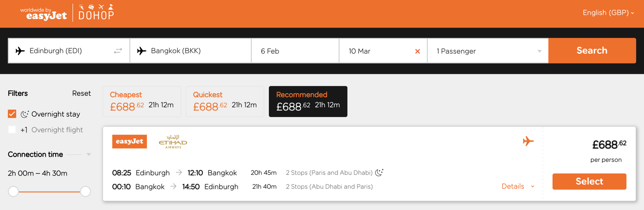
Task: Open the English (GBP) language selector
Action: [608, 13]
